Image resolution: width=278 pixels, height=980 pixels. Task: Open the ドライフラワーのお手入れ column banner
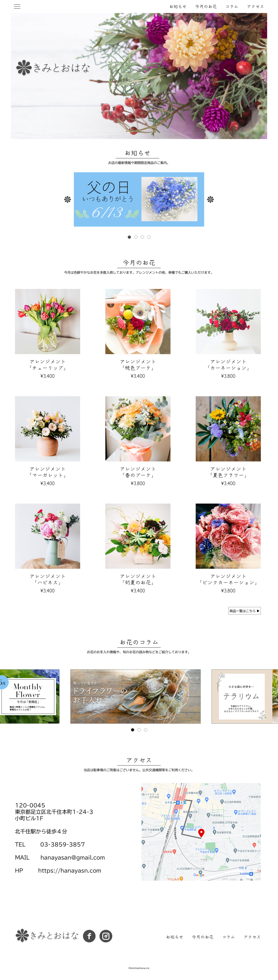135,696
